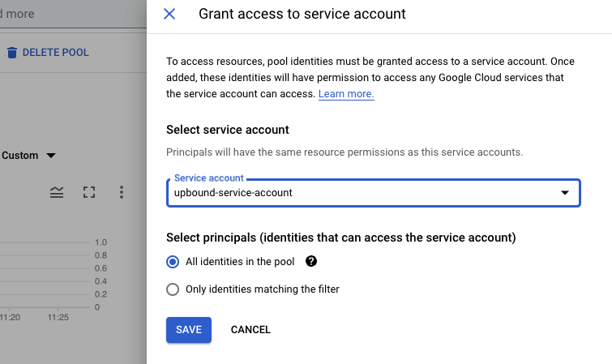Close the Grant access panel
The height and width of the screenshot is (364, 612).
pos(169,14)
